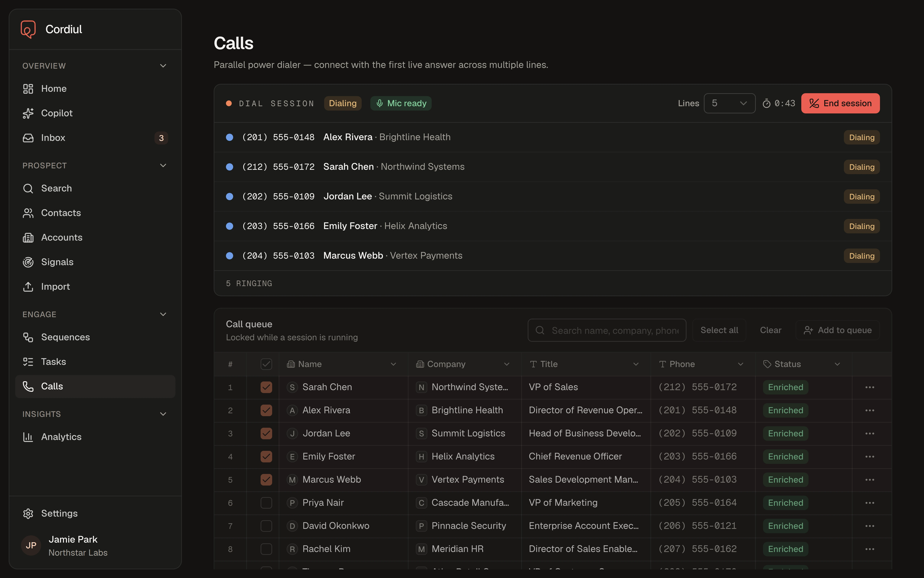The height and width of the screenshot is (578, 924).
Task: Open Jamie Park profile avatar
Action: tap(31, 545)
